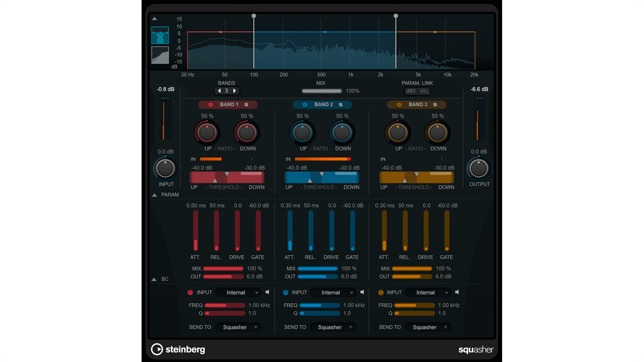
Task: Click Band 1 threshold bar
Action: (x=227, y=177)
